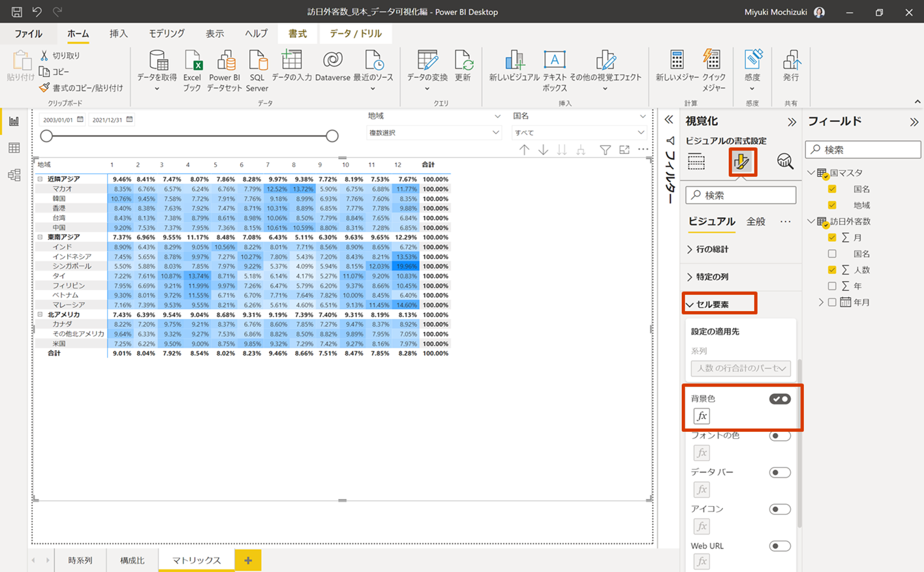Collapse 近隣アジア row group
The image size is (924, 572).
click(x=40, y=179)
